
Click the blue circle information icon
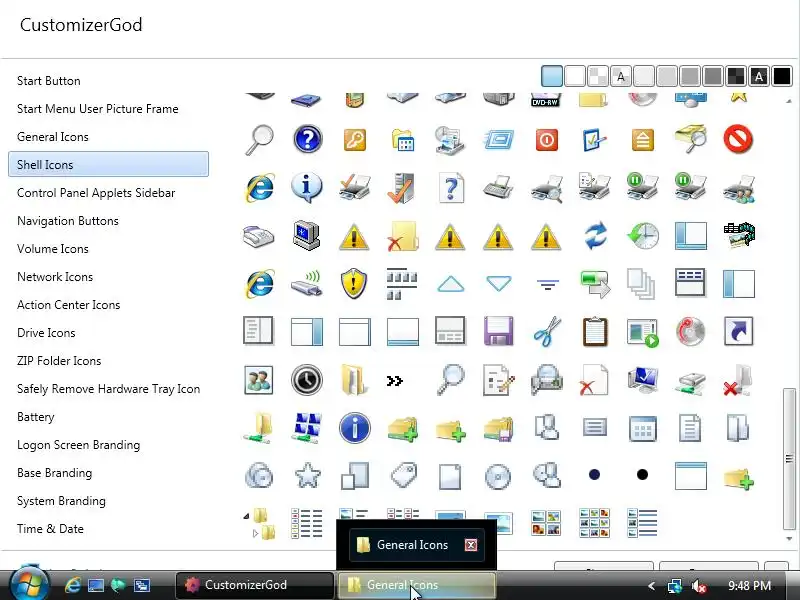click(x=355, y=428)
